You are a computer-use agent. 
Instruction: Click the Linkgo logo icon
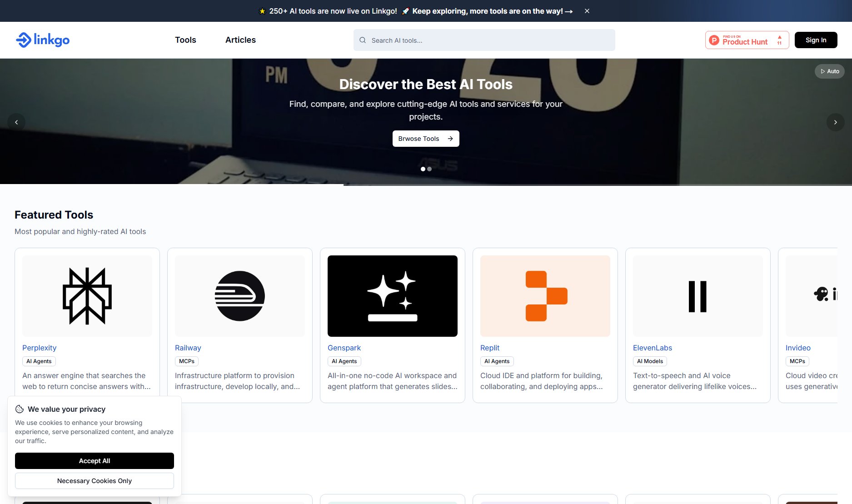(24, 40)
